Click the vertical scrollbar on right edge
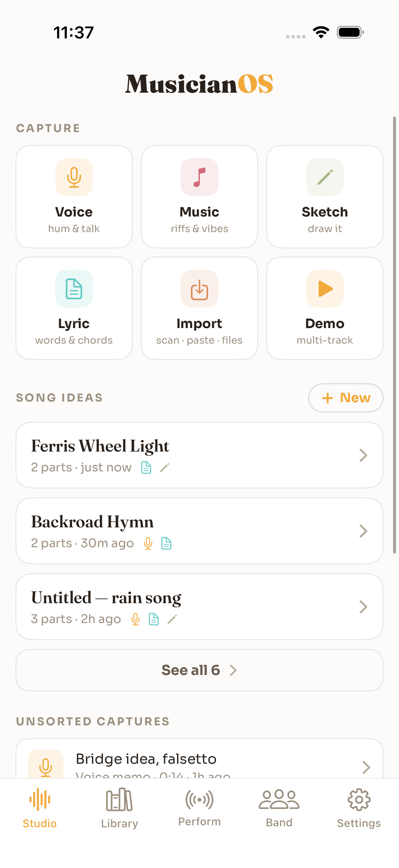The image size is (399, 868). [x=394, y=335]
